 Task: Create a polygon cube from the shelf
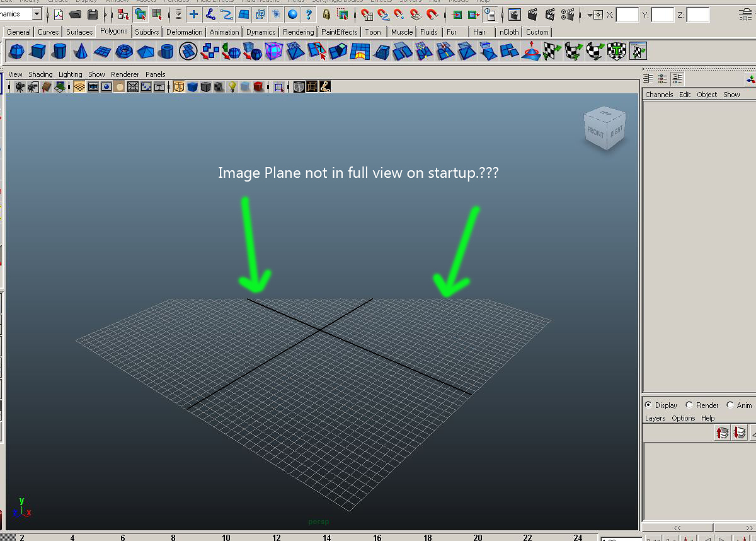[38, 51]
